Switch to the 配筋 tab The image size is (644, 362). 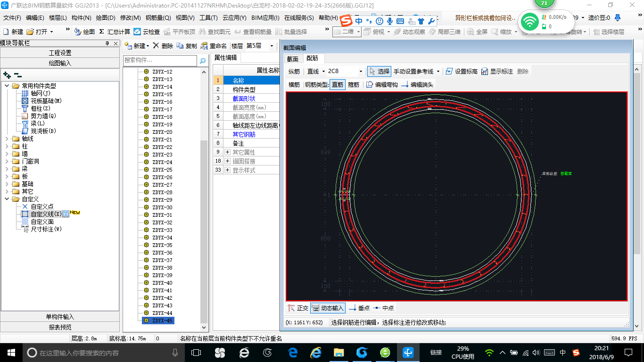pos(312,58)
